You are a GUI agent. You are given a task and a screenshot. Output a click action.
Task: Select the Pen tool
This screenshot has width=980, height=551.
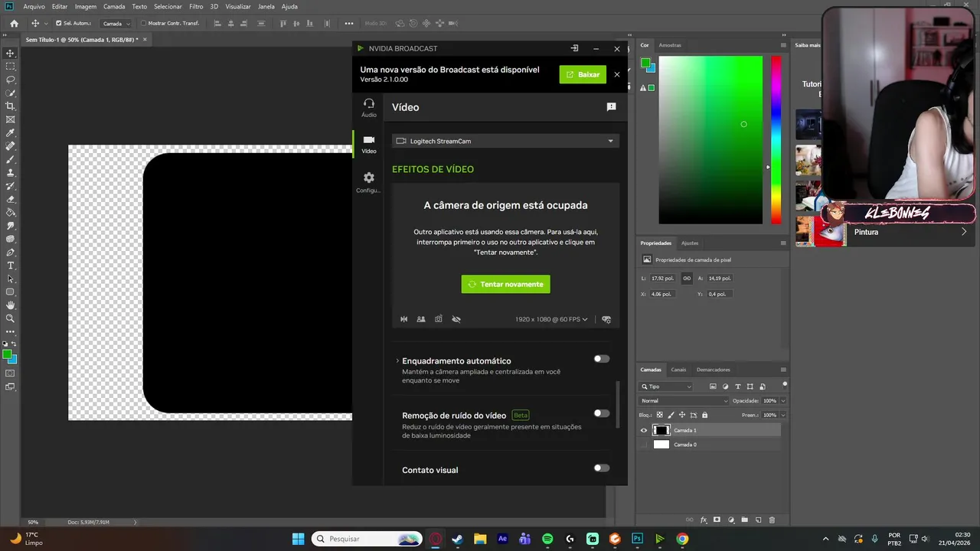click(11, 253)
